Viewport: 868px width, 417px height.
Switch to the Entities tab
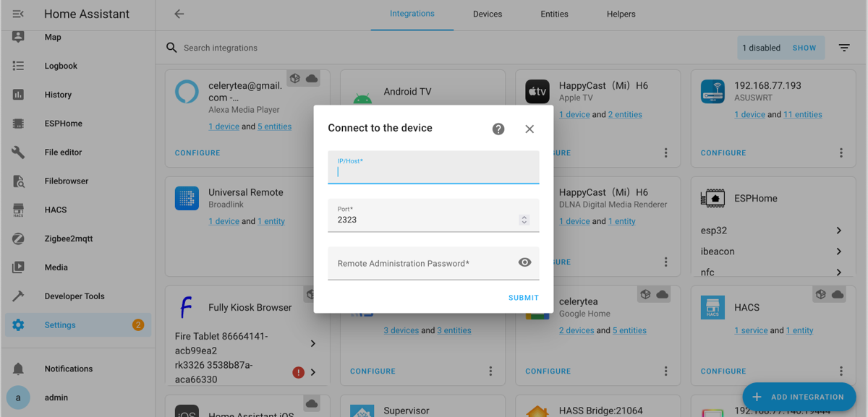click(554, 14)
